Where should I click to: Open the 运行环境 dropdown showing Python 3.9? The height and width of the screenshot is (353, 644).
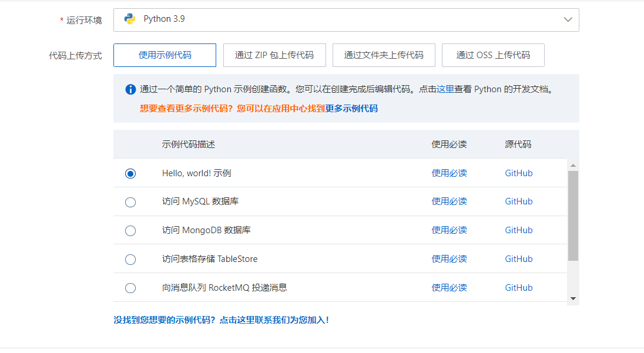click(347, 19)
